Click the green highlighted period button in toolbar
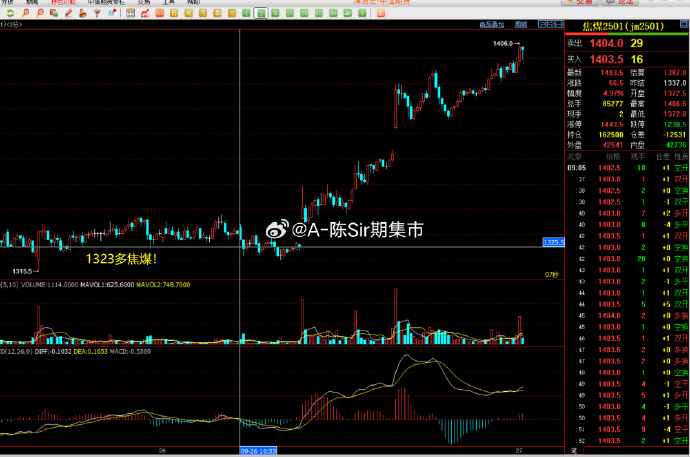Viewport: 690px width, 457px height. [260, 13]
